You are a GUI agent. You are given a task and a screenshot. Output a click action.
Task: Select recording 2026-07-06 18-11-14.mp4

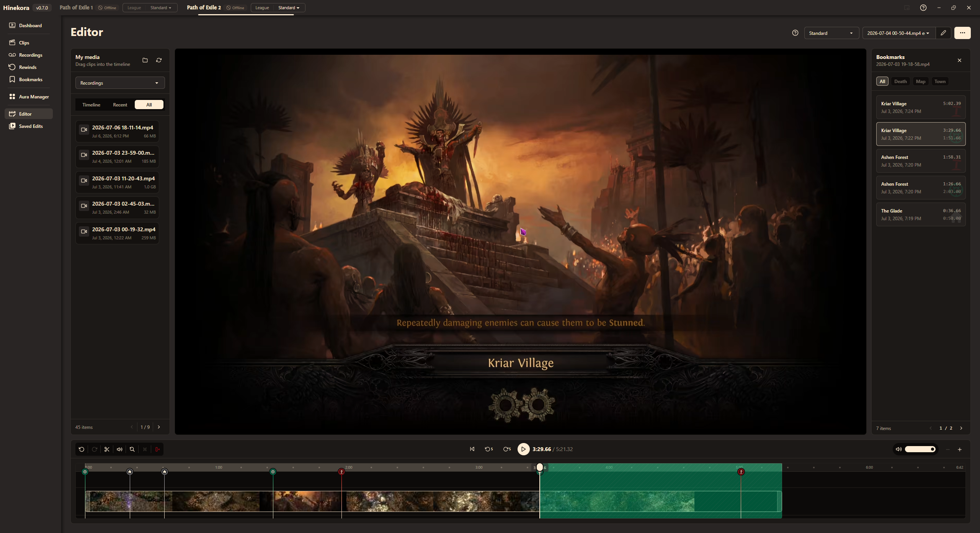coord(117,131)
